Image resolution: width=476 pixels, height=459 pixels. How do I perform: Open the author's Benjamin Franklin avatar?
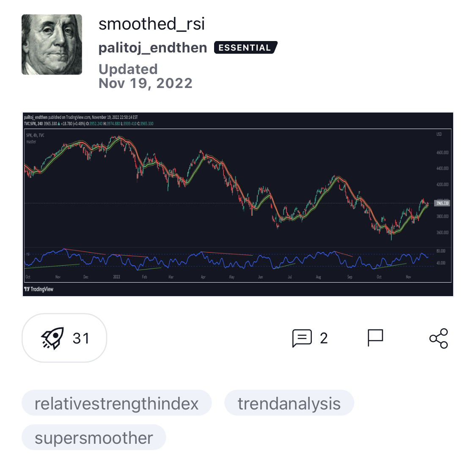[x=52, y=44]
